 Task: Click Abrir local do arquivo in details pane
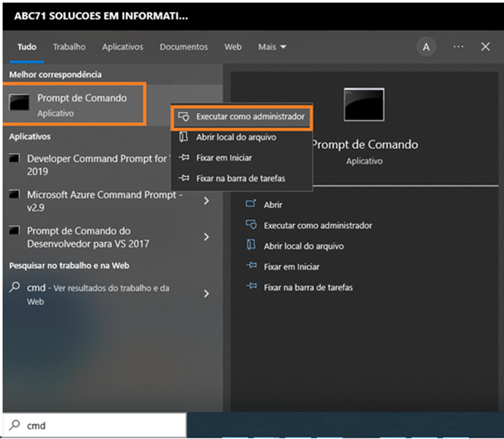304,246
